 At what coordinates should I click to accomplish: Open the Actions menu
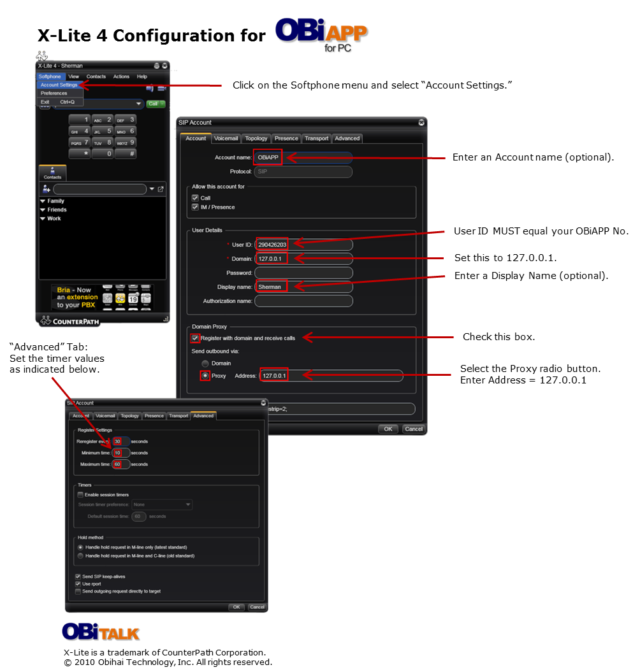pyautogui.click(x=121, y=76)
